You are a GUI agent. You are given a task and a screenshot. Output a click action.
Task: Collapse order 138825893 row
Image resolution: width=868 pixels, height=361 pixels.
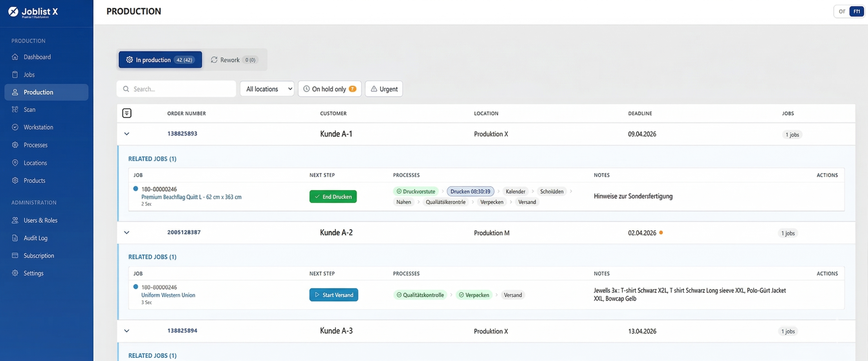(x=127, y=134)
